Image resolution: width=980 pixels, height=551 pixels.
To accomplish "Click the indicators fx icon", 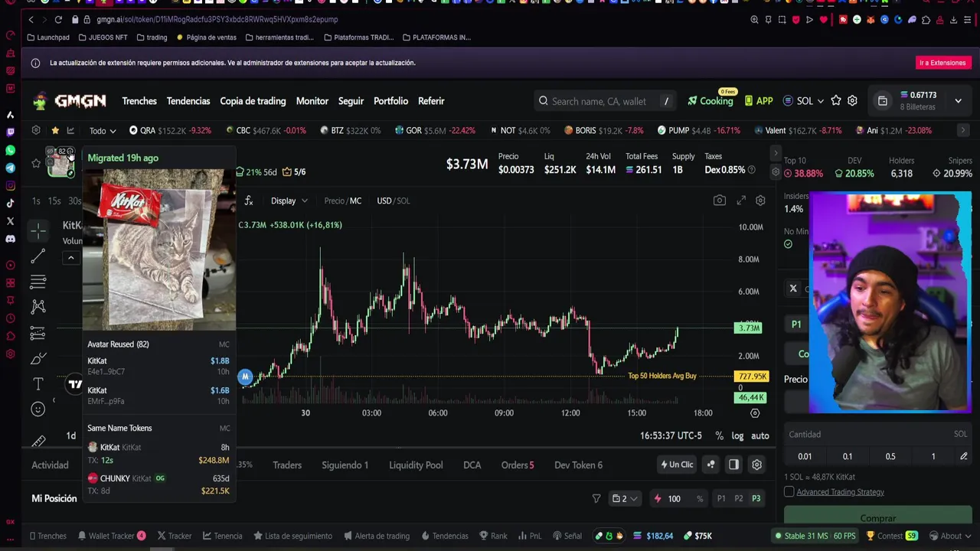I will click(249, 201).
